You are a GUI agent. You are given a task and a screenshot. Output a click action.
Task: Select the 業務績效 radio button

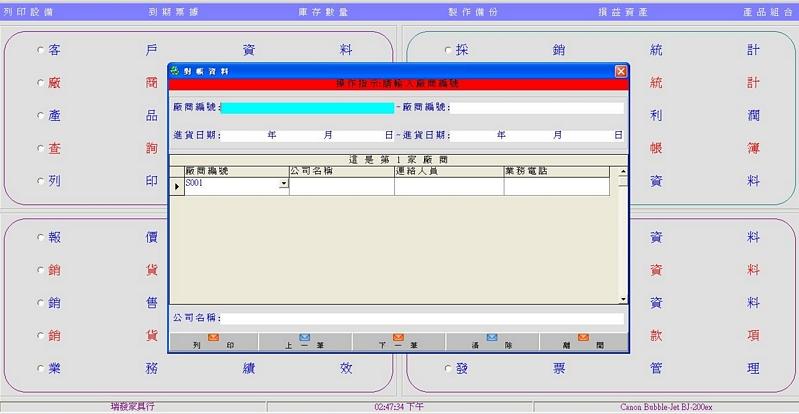(x=41, y=368)
